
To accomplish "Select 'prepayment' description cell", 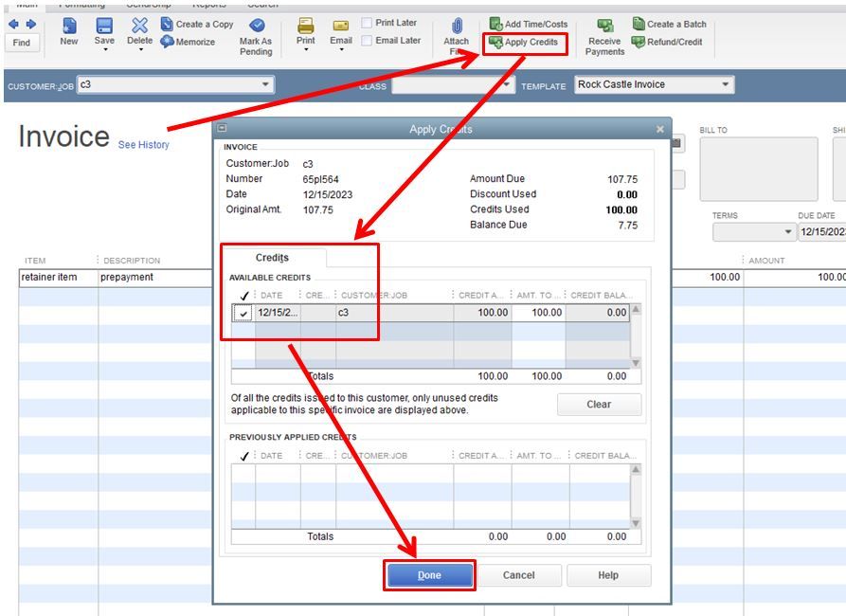I will click(x=156, y=277).
